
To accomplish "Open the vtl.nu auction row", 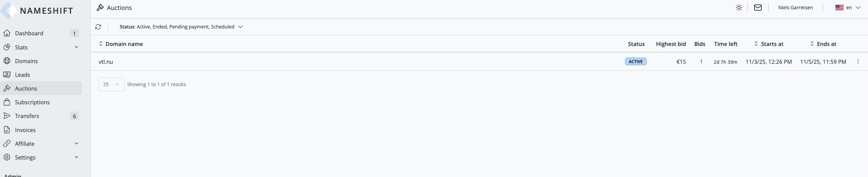I will coord(106,62).
